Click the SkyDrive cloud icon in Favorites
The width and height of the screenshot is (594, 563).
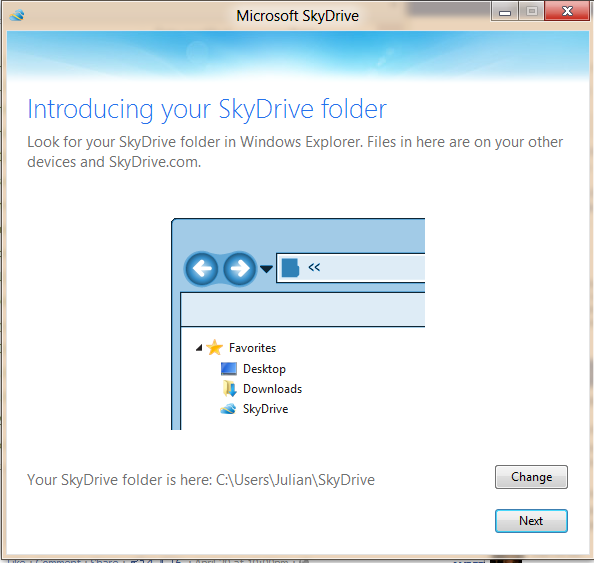(x=228, y=409)
